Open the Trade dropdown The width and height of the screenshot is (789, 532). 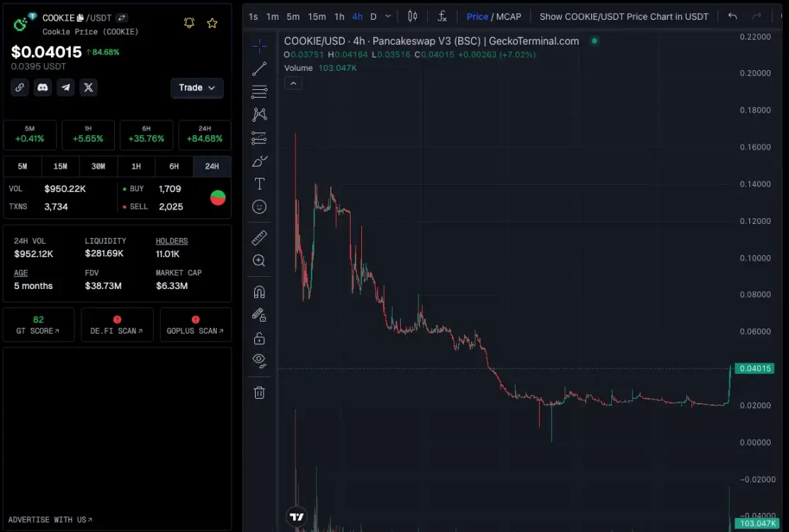pos(197,87)
